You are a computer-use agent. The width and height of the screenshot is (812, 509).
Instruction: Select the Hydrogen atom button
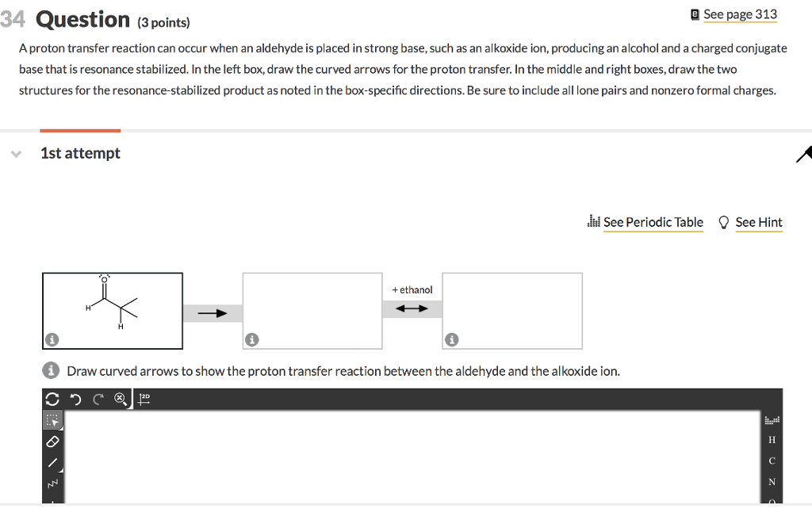772,440
